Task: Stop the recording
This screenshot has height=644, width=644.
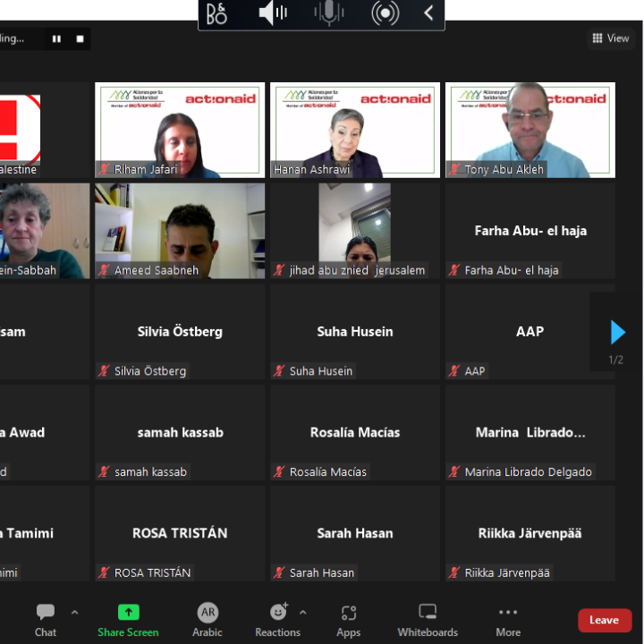Action: (80, 38)
